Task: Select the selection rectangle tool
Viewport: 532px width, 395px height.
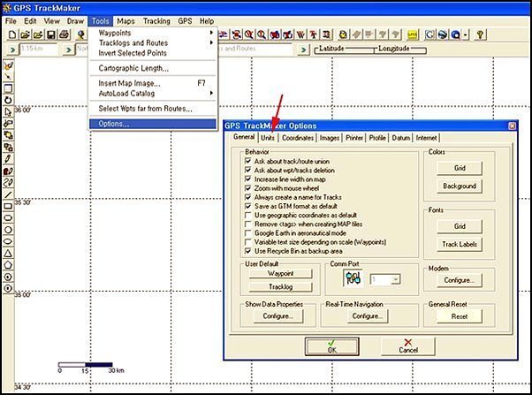Action: click(8, 88)
